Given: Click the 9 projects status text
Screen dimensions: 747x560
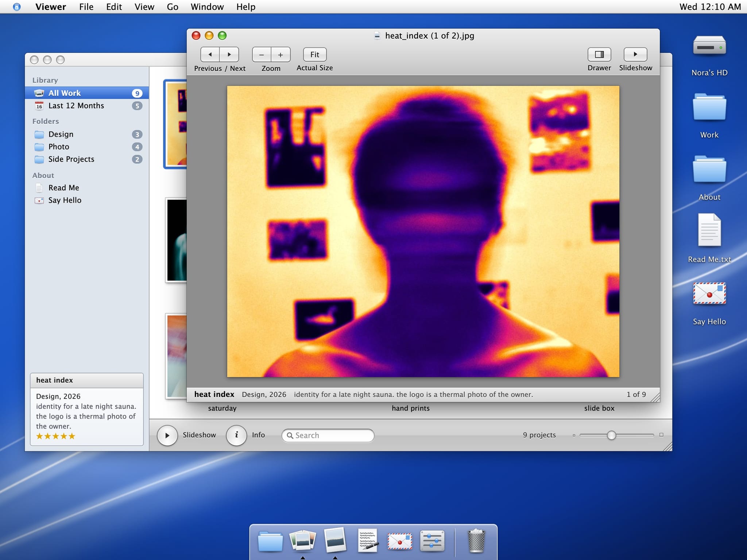Looking at the screenshot, I should 539,435.
